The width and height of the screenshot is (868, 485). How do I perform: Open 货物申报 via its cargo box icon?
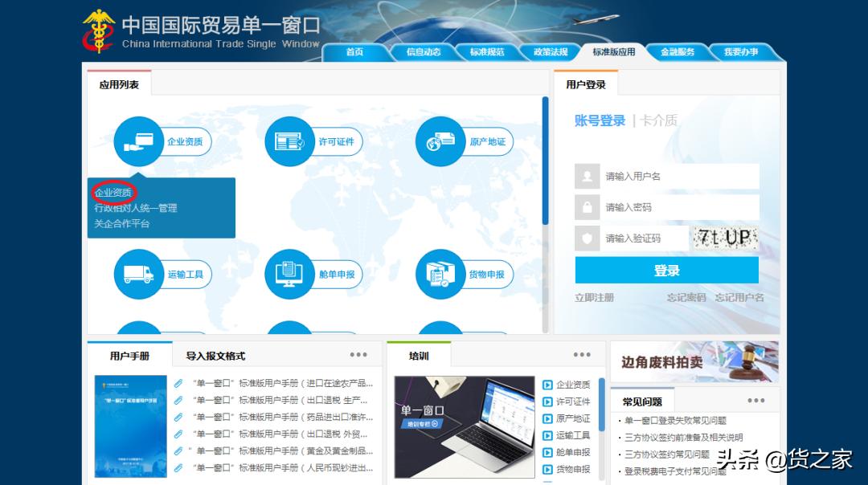pyautogui.click(x=438, y=273)
